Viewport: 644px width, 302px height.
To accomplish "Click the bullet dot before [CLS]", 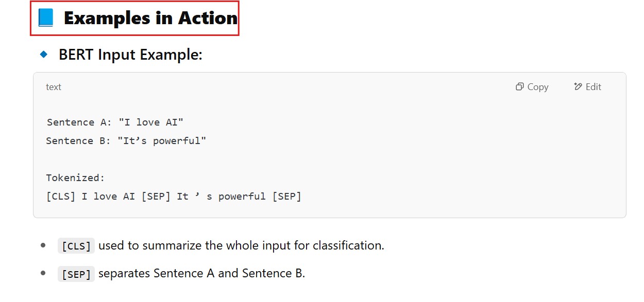I will 43,246.
